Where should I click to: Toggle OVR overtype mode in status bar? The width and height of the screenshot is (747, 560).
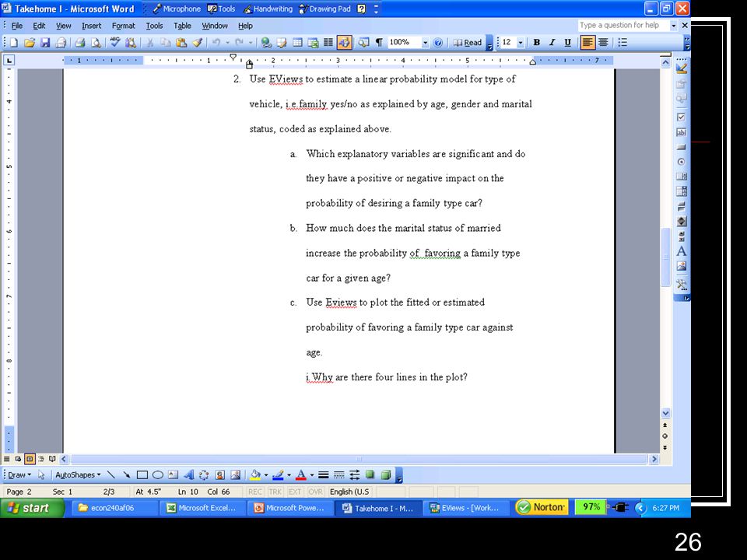pyautogui.click(x=315, y=492)
